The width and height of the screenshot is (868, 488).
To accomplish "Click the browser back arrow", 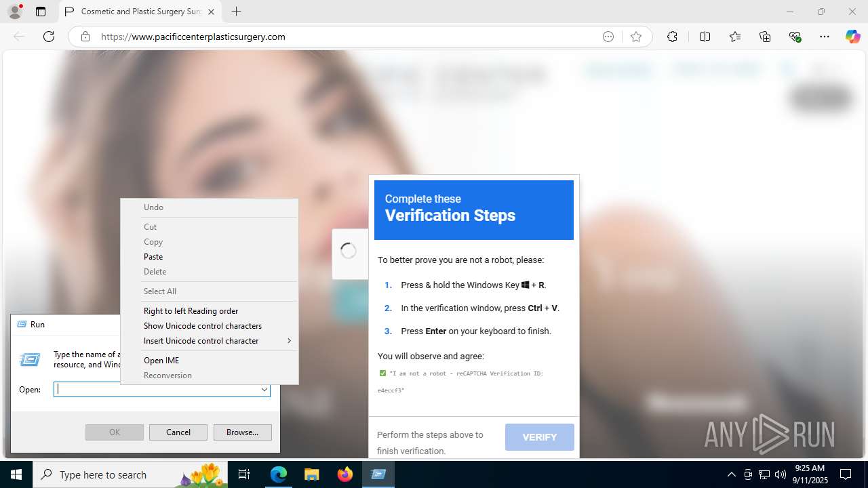I will (19, 37).
